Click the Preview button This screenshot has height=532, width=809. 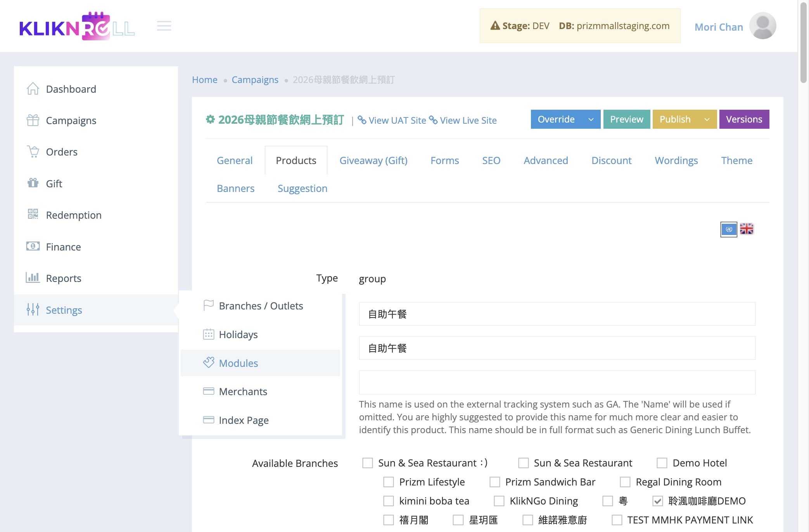[x=626, y=119]
